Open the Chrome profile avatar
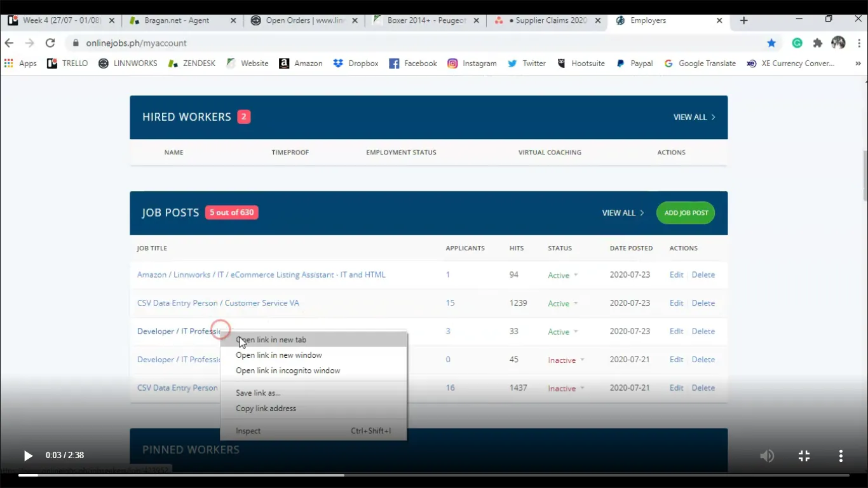The width and height of the screenshot is (868, 488). point(838,43)
